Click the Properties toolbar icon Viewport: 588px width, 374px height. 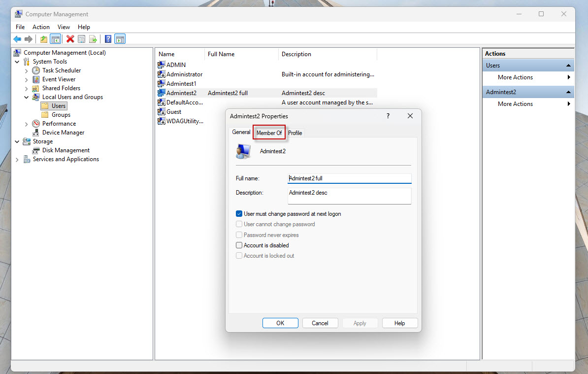click(81, 39)
